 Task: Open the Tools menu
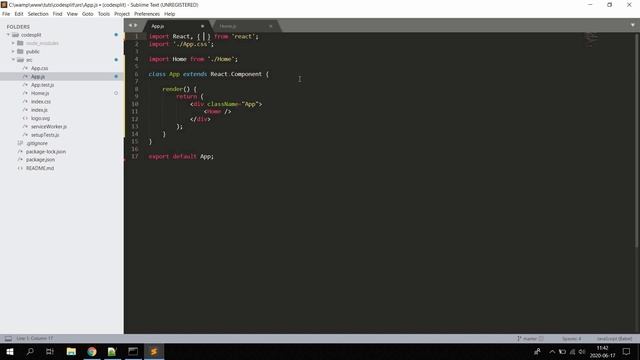pyautogui.click(x=104, y=14)
